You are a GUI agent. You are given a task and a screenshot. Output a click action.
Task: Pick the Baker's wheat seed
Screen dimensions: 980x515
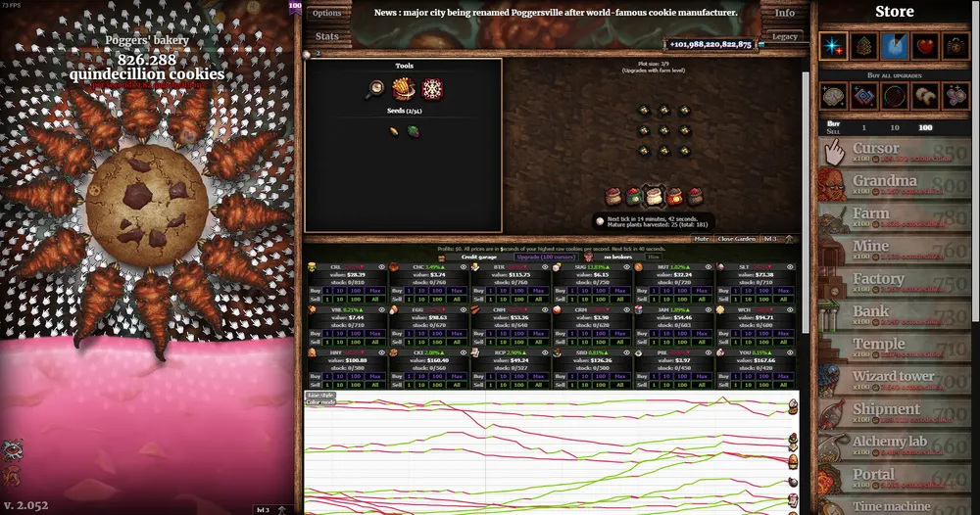(x=393, y=130)
